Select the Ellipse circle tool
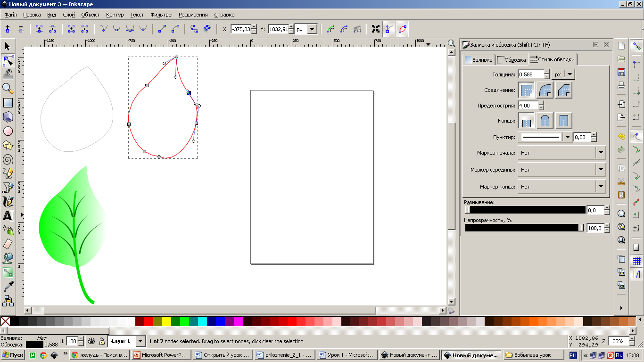Screen dimensions: 644x362 tap(8, 131)
